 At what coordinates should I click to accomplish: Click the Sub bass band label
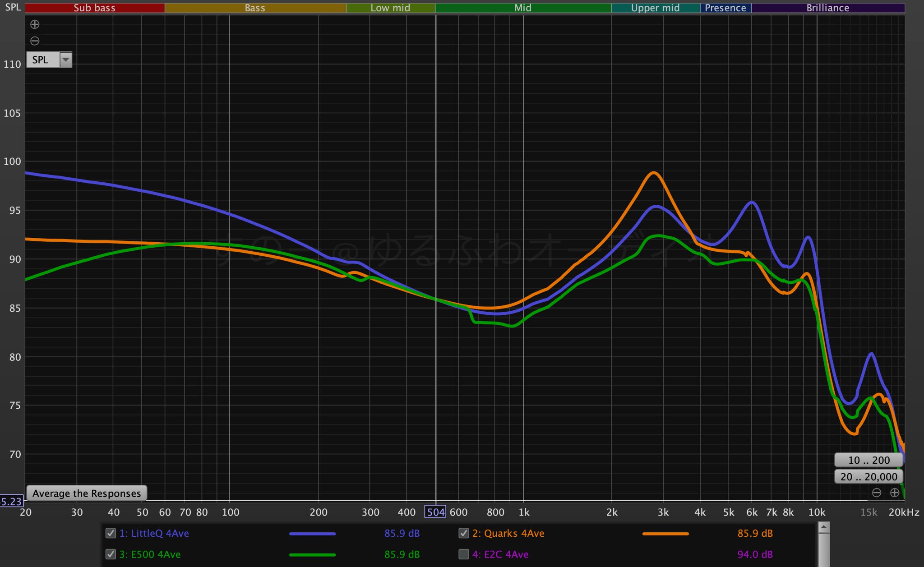[x=95, y=8]
